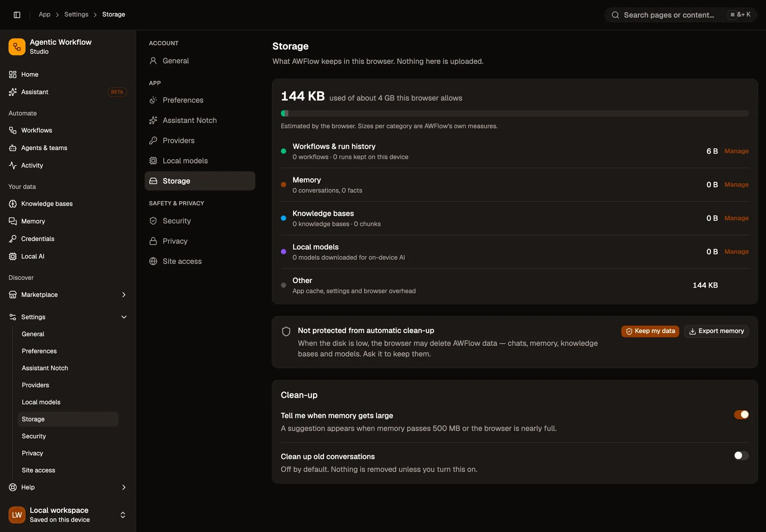
Task: Click the Providers key icon in settings nav
Action: [153, 141]
